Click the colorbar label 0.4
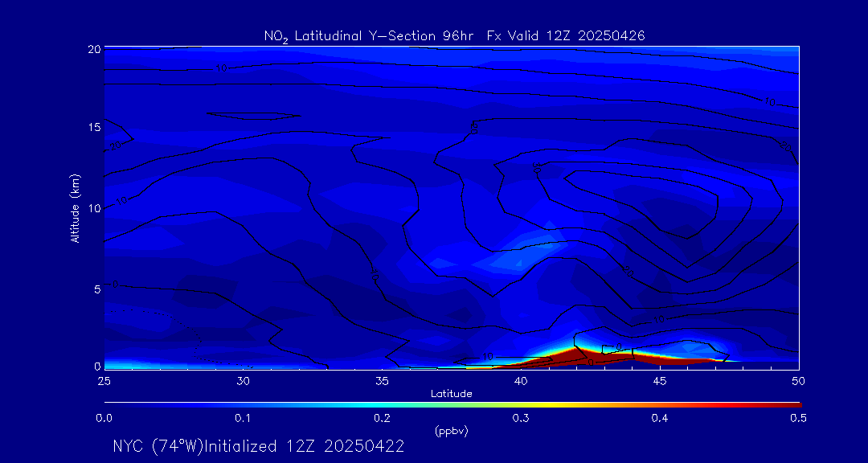The image size is (868, 463). 660,419
